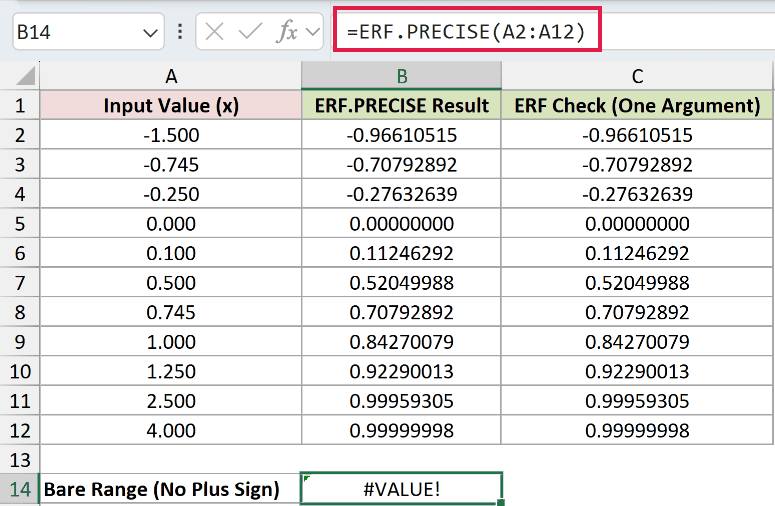Select column B header
Viewport: 775px width, 506px height.
tap(401, 76)
